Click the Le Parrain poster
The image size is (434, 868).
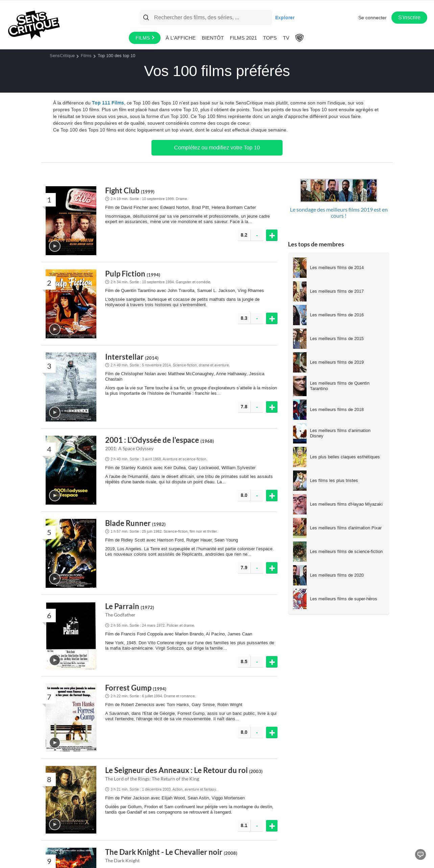point(71,636)
